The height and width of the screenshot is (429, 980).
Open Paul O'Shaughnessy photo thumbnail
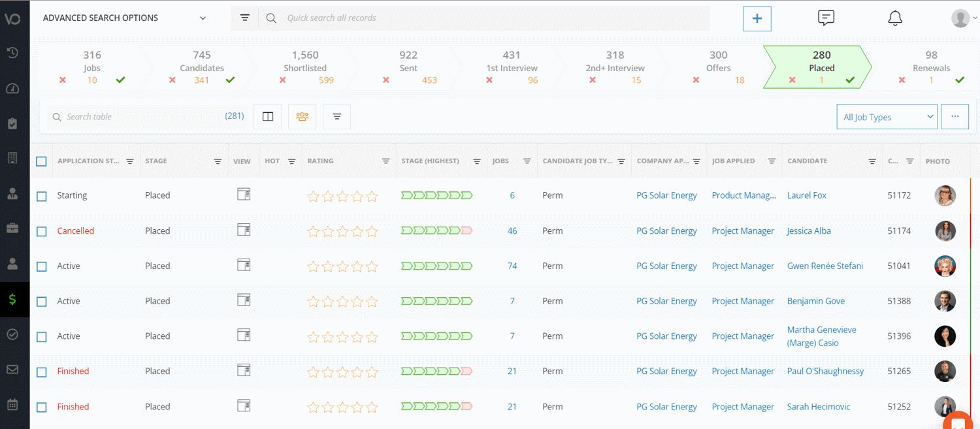(945, 371)
